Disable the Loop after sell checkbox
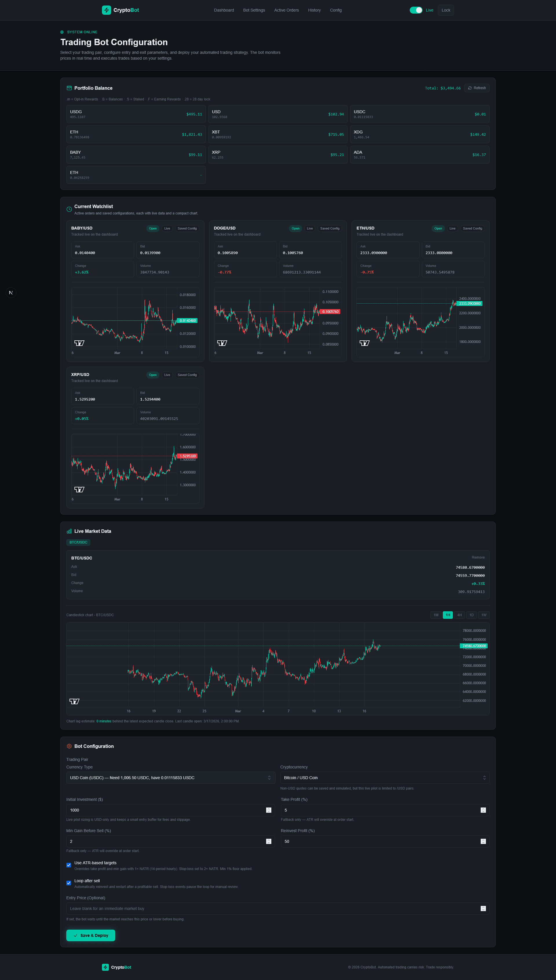Screen dimensions: 556x980 coord(69,883)
